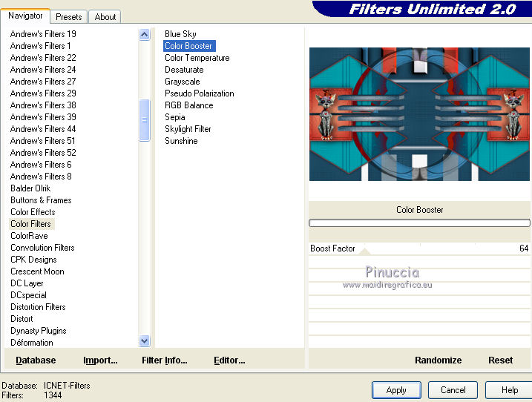This screenshot has height=402, width=532.
Task: Select Andrew's Filters 52 category
Action: tap(43, 153)
